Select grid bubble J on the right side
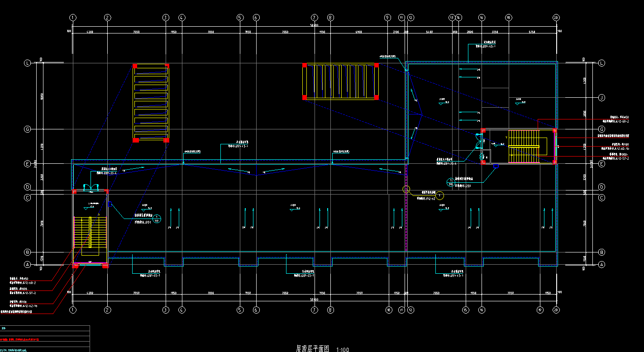The height and width of the screenshot is (352, 644). (601, 97)
